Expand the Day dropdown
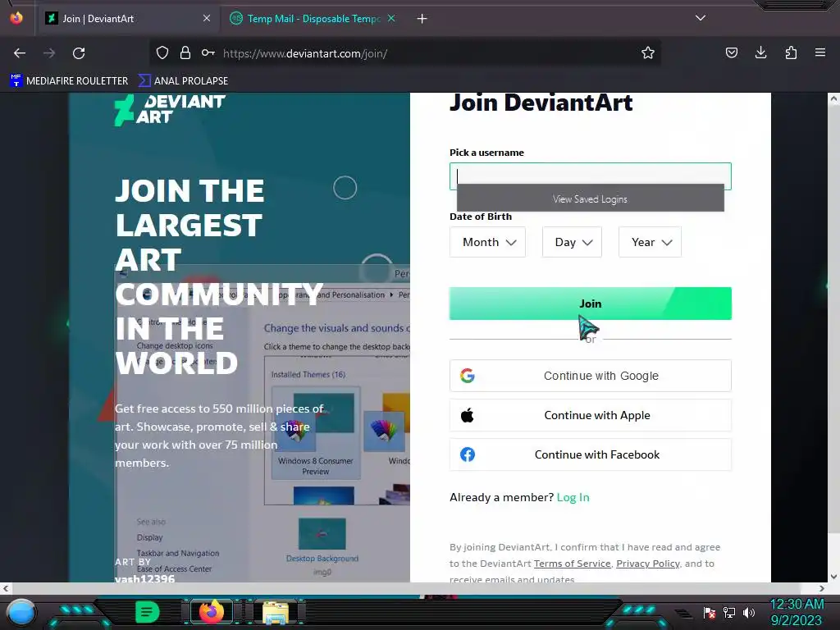Viewport: 840px width, 630px height. coord(572,242)
